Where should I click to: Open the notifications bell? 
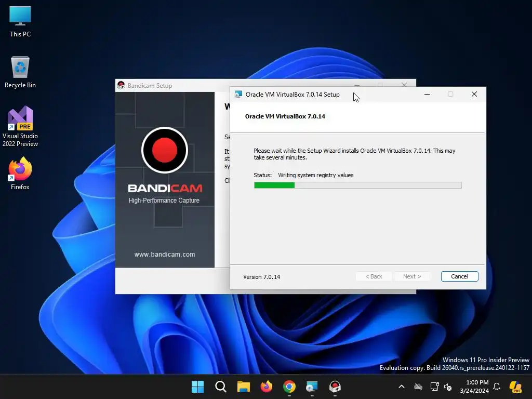pyautogui.click(x=497, y=387)
